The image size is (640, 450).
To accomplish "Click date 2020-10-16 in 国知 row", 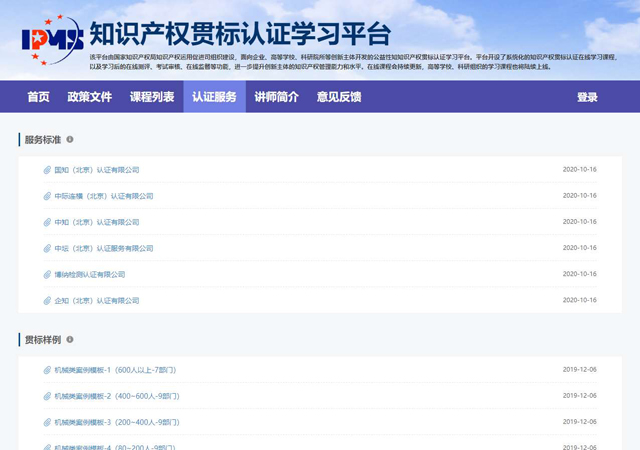I will click(580, 169).
